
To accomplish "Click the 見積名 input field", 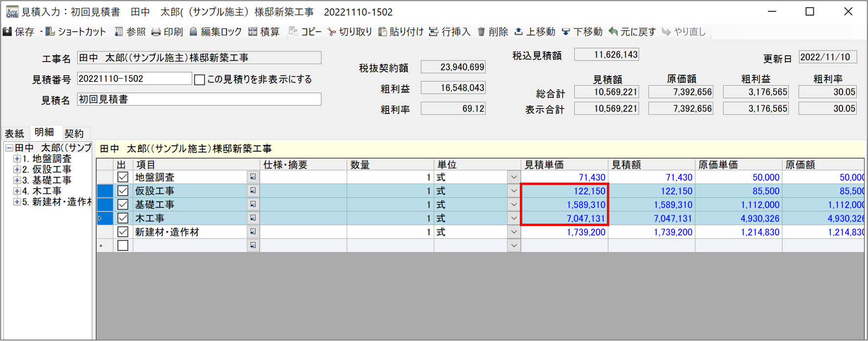I will click(x=199, y=99).
